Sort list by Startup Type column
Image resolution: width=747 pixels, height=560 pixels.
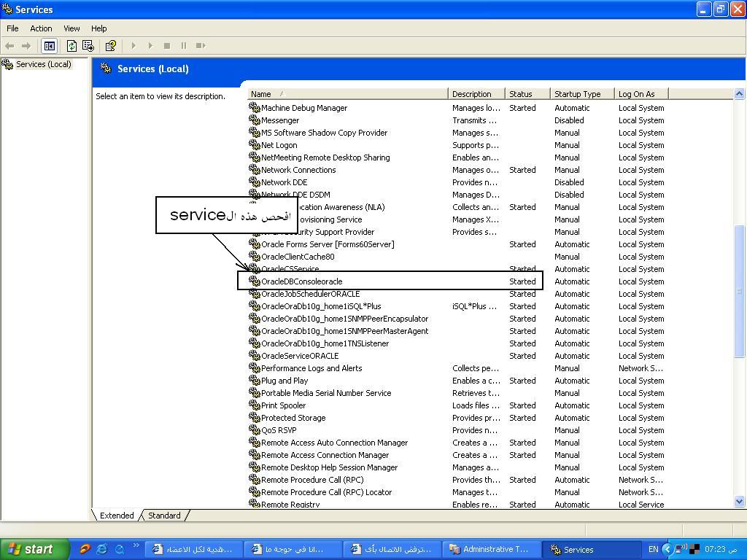581,94
